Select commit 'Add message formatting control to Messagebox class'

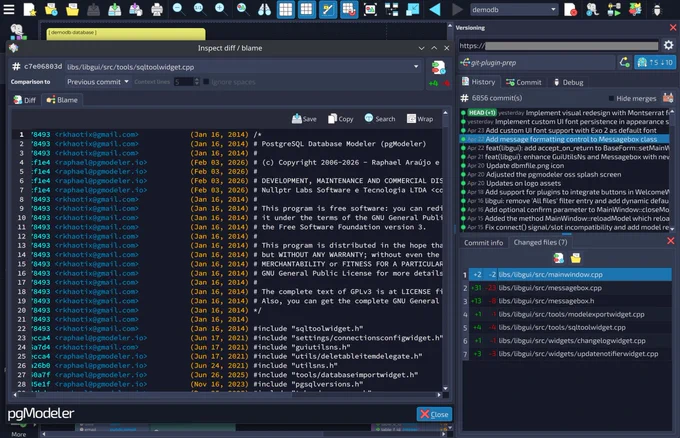[x=565, y=139]
